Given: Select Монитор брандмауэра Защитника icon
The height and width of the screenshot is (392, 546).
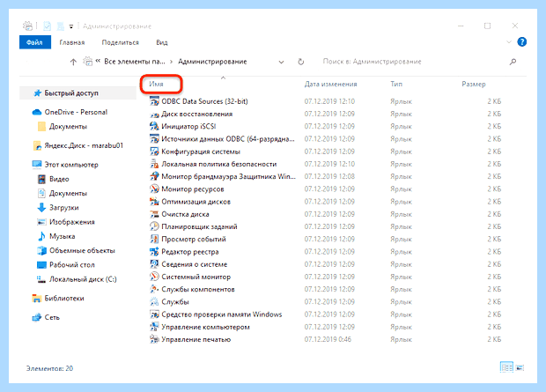Looking at the screenshot, I should [x=154, y=177].
